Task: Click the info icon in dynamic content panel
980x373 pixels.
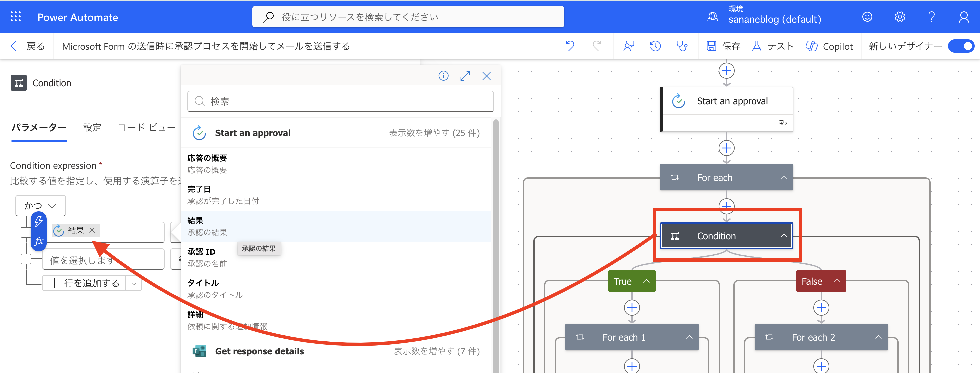Action: pyautogui.click(x=443, y=76)
